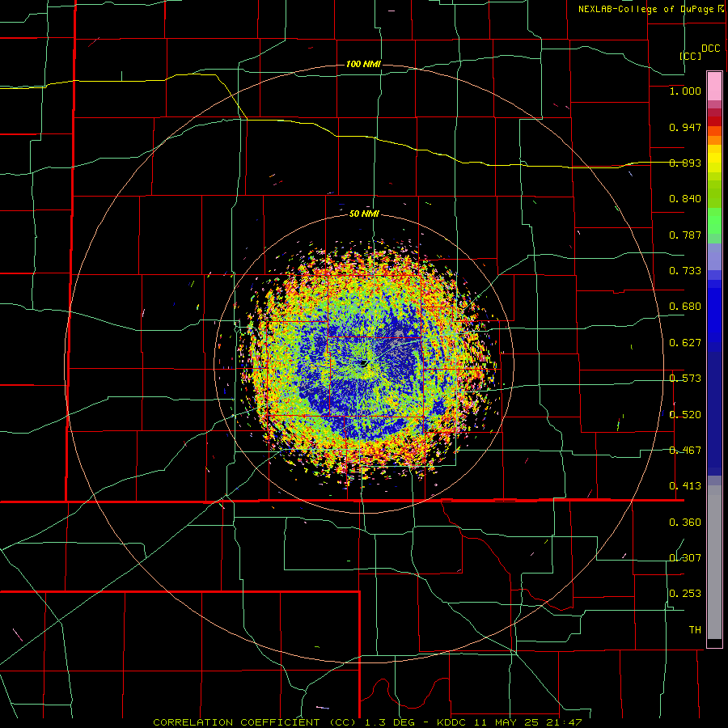Click the 0.467 scale value
The height and width of the screenshot is (728, 728).
(x=685, y=451)
